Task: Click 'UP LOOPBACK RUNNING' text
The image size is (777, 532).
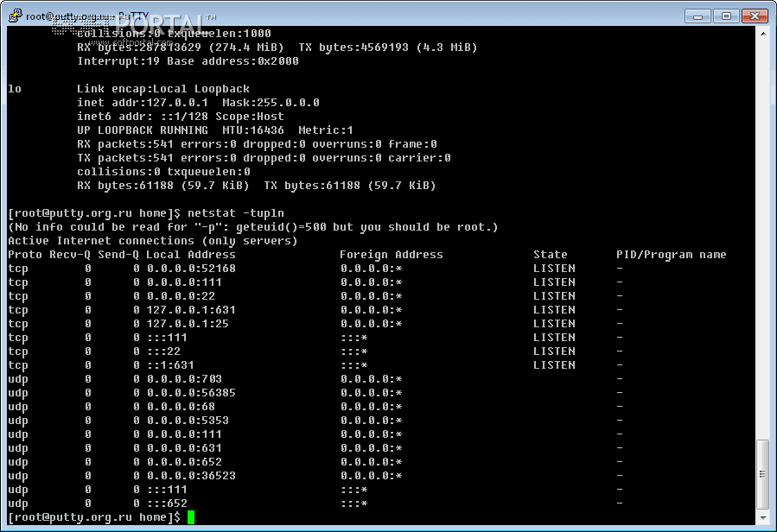Action: 143,130
